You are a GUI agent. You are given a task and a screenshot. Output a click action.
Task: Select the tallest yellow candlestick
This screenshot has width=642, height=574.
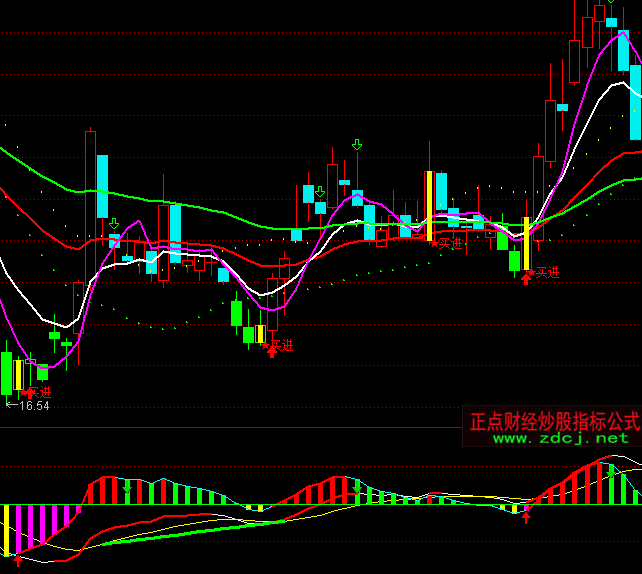429,205
